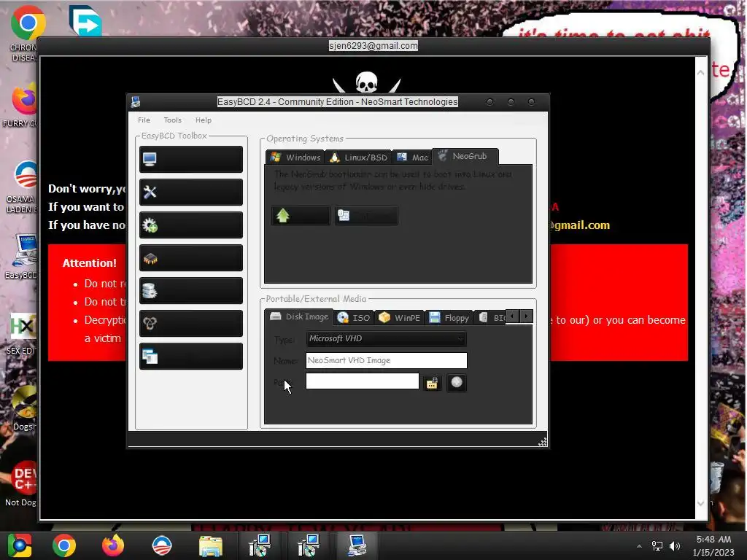Viewport: 747px width, 560px height.
Task: Expand the Type dropdown showing Microsoft VHD
Action: click(x=387, y=338)
